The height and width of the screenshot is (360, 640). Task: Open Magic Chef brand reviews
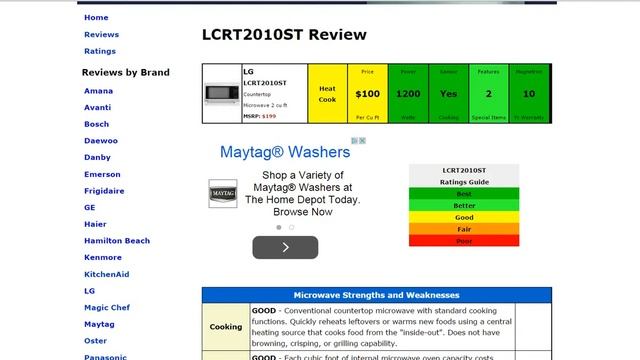point(107,307)
